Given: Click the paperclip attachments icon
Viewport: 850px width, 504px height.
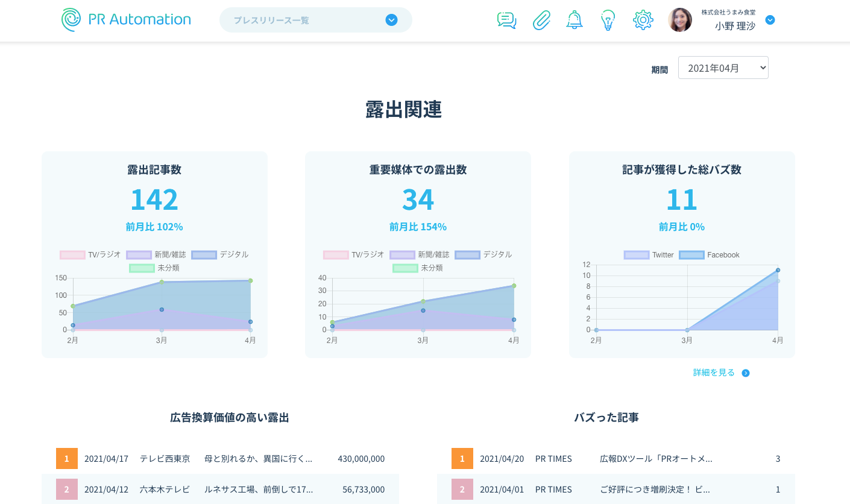Looking at the screenshot, I should 541,20.
